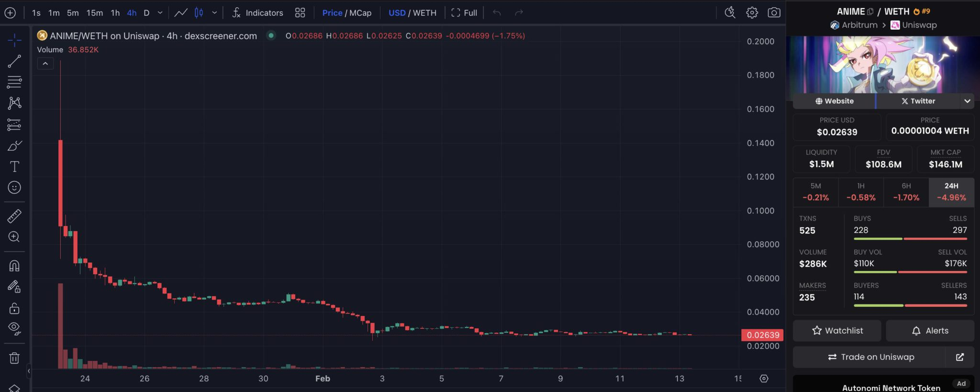Select candlestick chart style
Viewport: 980px width, 392px height.
tap(199, 13)
